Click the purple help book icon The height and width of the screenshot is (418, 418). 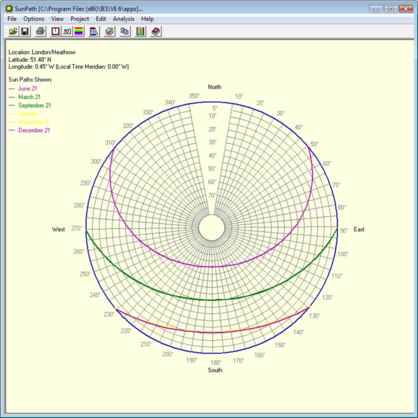tap(156, 31)
